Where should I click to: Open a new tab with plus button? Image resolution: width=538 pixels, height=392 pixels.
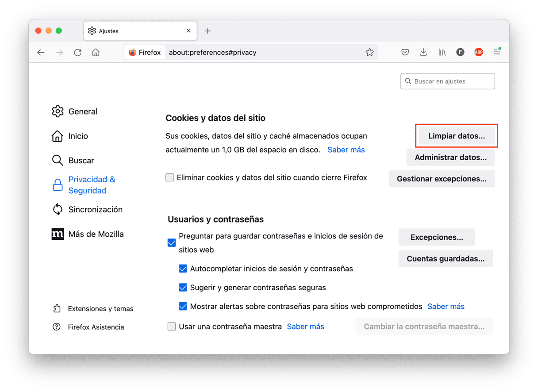tap(208, 31)
